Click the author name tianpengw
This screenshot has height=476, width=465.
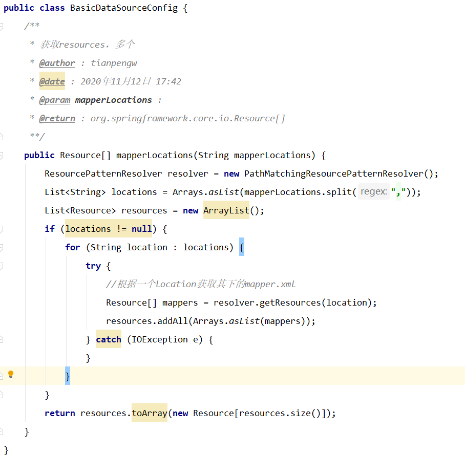point(114,63)
